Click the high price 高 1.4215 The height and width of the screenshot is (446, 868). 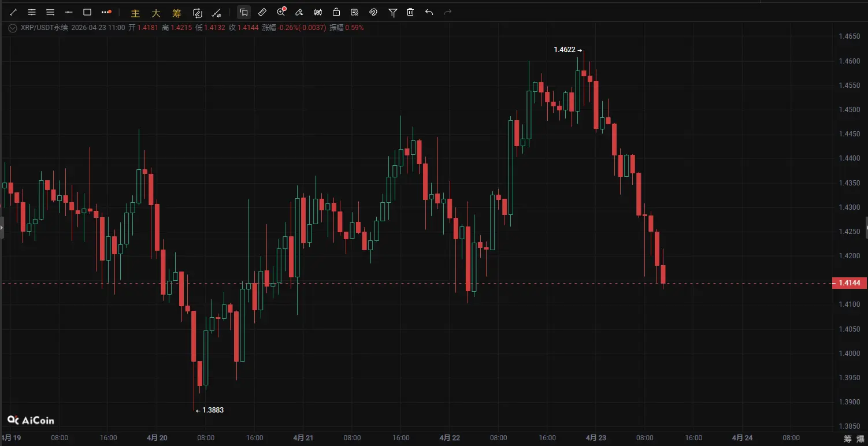click(x=177, y=28)
